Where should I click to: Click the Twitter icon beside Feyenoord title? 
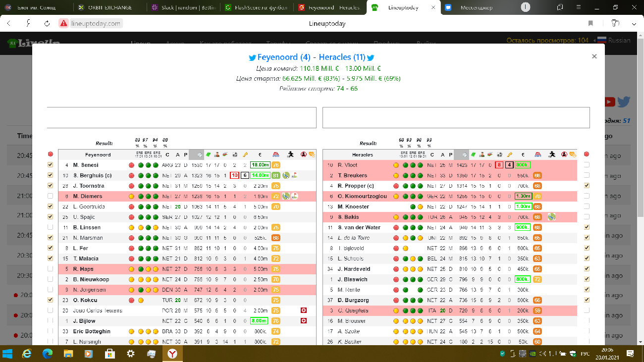pos(252,57)
